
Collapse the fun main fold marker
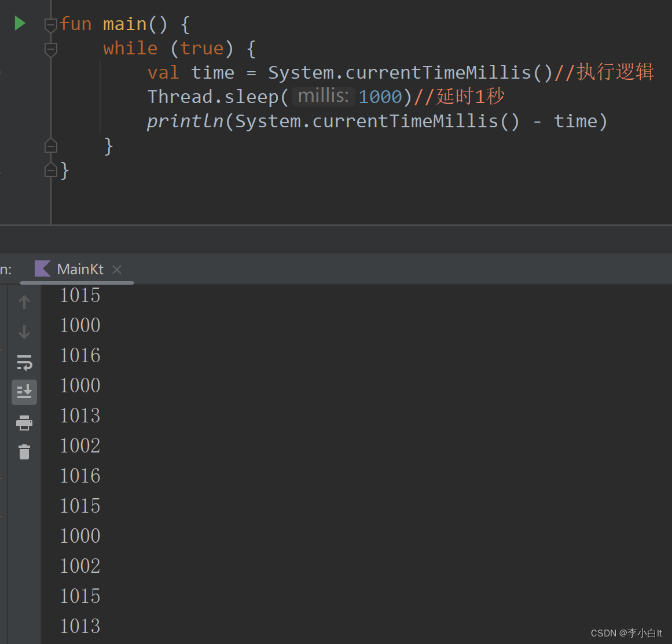click(x=51, y=25)
